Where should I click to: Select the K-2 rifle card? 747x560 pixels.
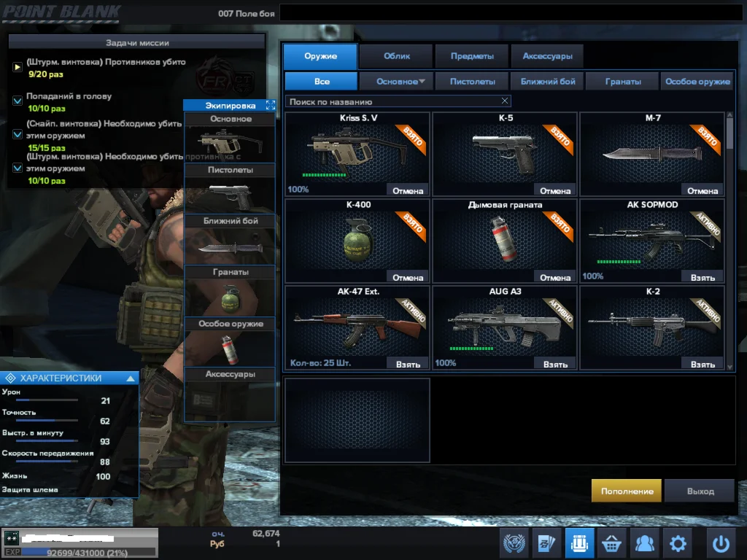652,327
